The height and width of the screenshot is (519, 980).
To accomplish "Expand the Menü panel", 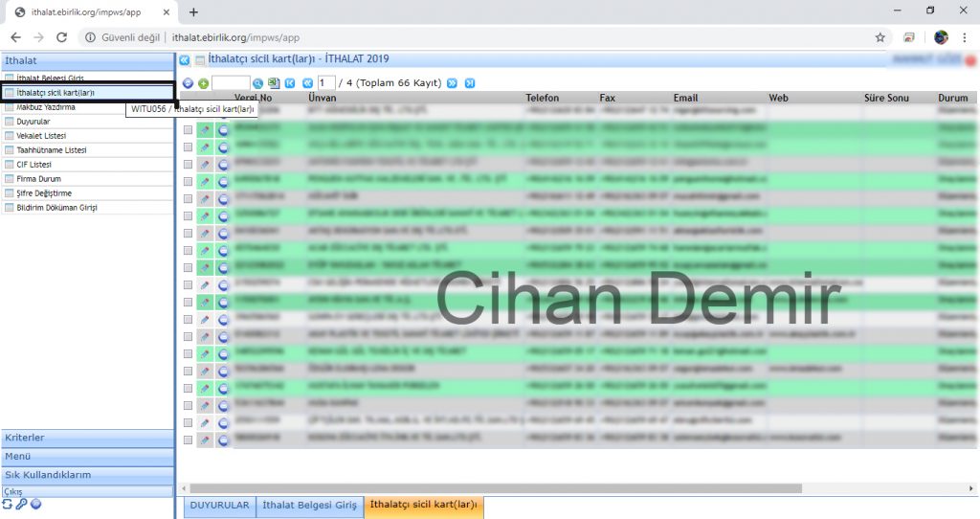I will (87, 457).
